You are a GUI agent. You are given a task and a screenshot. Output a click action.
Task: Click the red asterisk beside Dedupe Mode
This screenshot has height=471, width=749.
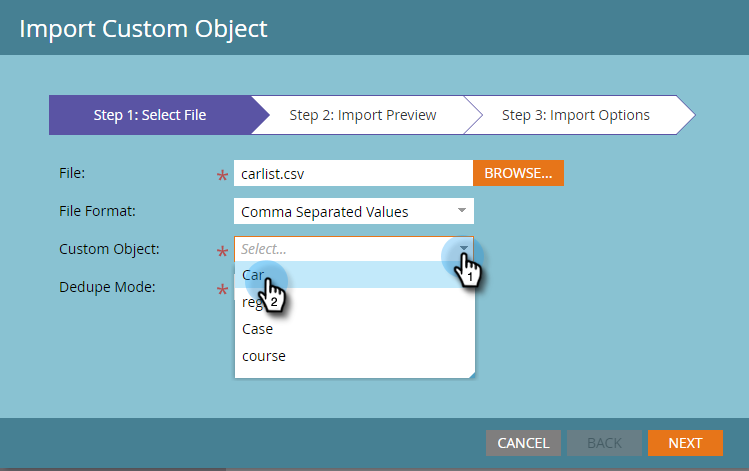click(222, 290)
